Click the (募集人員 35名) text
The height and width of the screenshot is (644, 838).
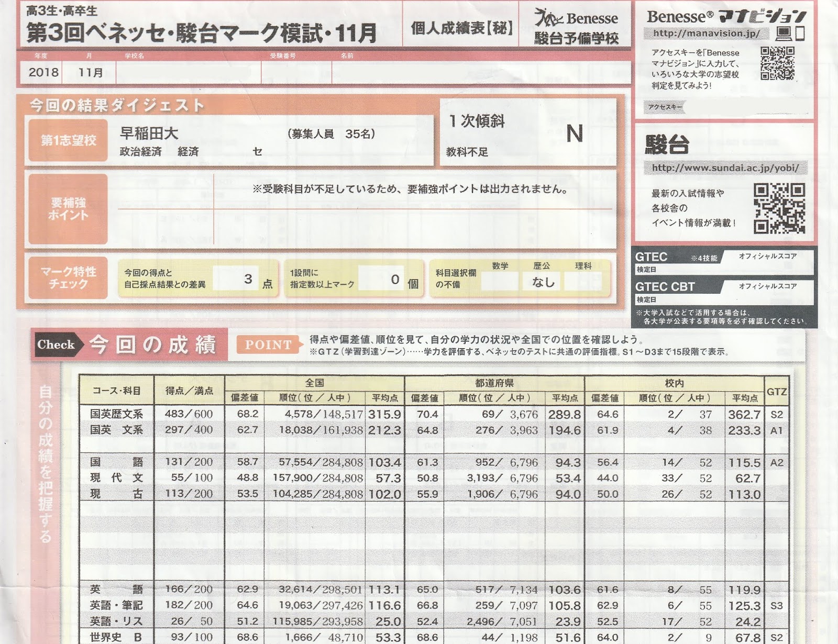(331, 134)
